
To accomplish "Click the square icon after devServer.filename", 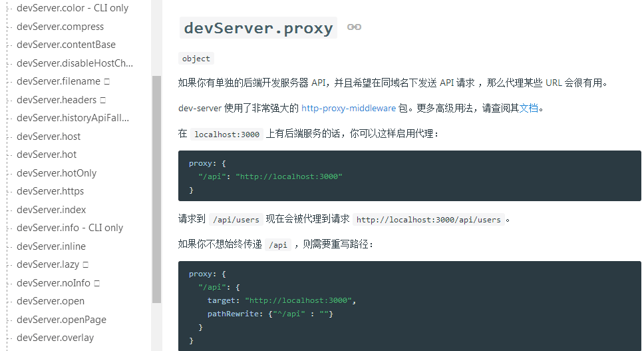I will coord(106,81).
